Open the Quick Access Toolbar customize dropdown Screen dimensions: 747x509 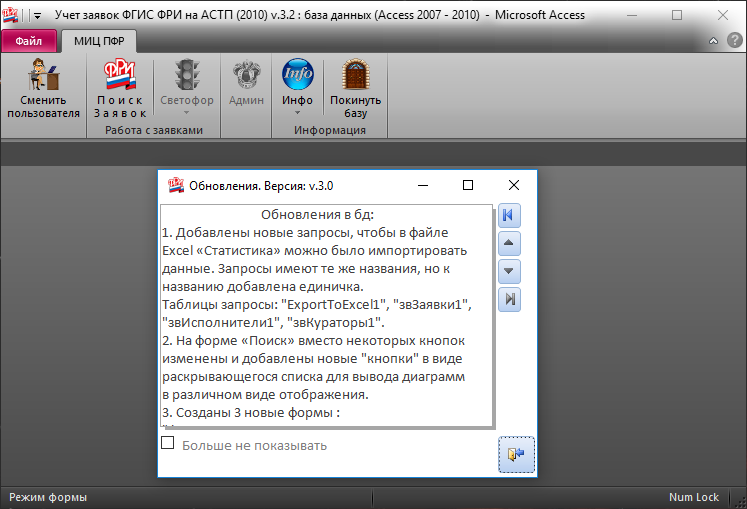pos(37,17)
